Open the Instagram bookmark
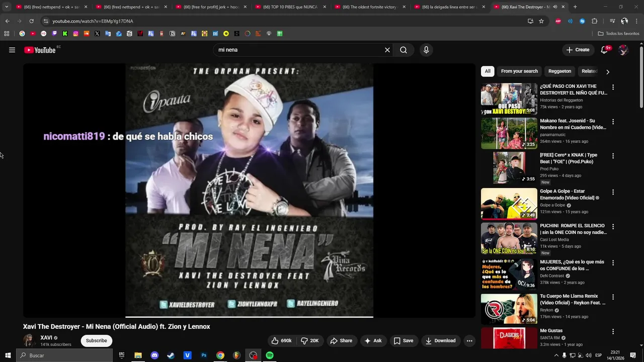Screen dimensions: 644x362 [x=76, y=34]
